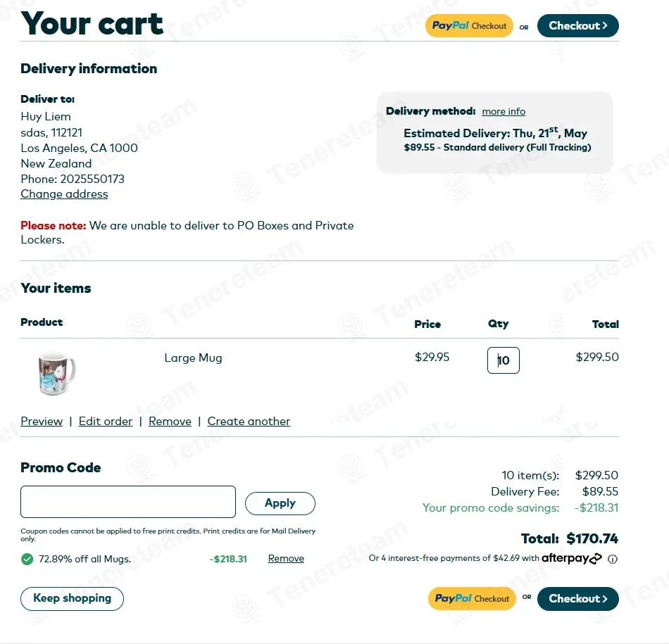
Task: Remove the Large Mug from the cart
Action: click(x=170, y=422)
